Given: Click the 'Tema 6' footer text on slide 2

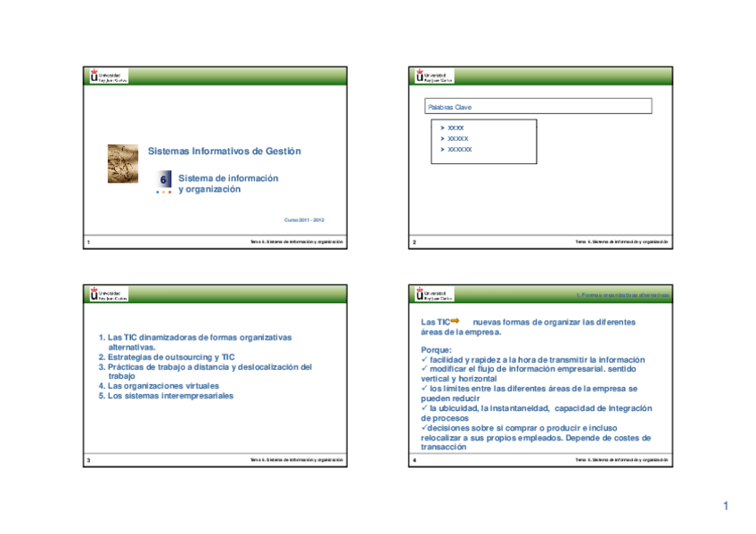Looking at the screenshot, I should point(621,242).
